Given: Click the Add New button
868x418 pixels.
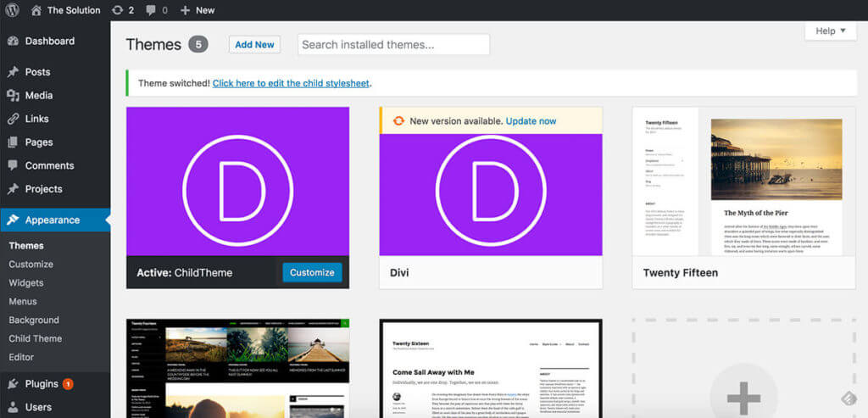Looking at the screenshot, I should pos(254,44).
